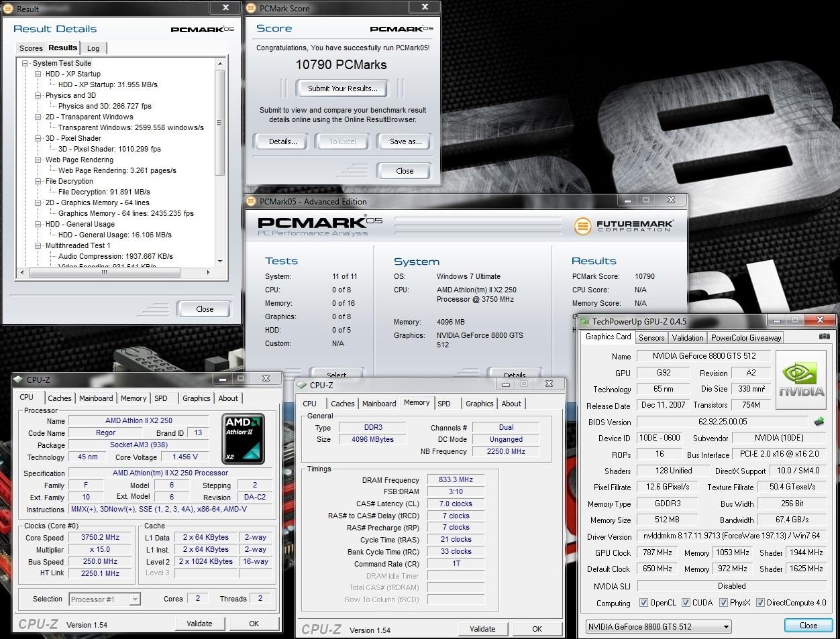Viewport: 840px width, 639px height.
Task: Click the AMD Athlon II logo in CPU-Z
Action: coord(244,439)
